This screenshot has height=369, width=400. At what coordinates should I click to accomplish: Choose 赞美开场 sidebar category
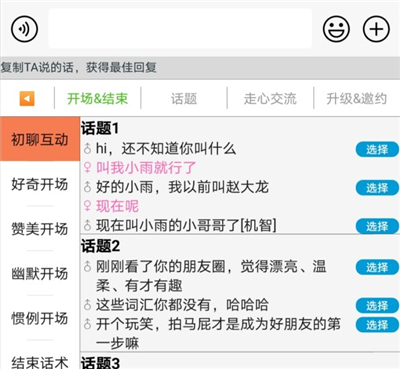40,229
